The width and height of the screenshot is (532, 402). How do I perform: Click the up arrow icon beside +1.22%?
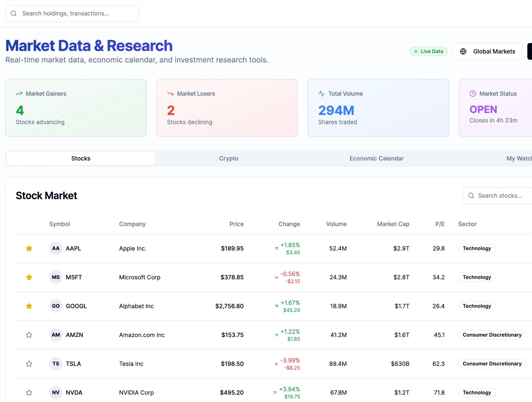276,335
